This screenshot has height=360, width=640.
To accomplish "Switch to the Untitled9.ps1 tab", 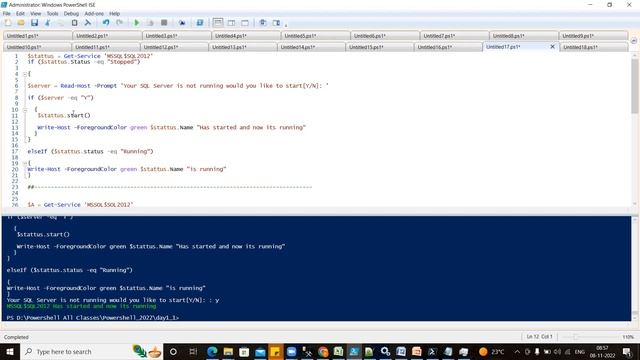I will [593, 36].
